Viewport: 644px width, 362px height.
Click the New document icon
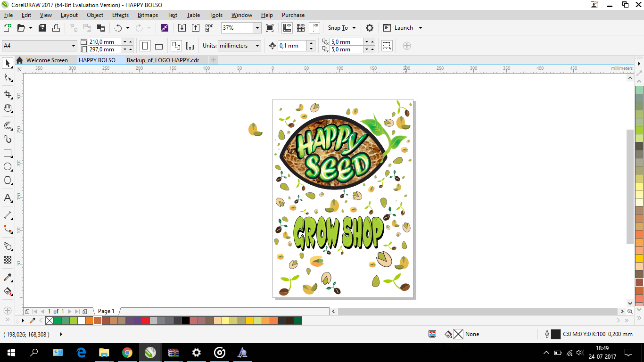[x=8, y=28]
